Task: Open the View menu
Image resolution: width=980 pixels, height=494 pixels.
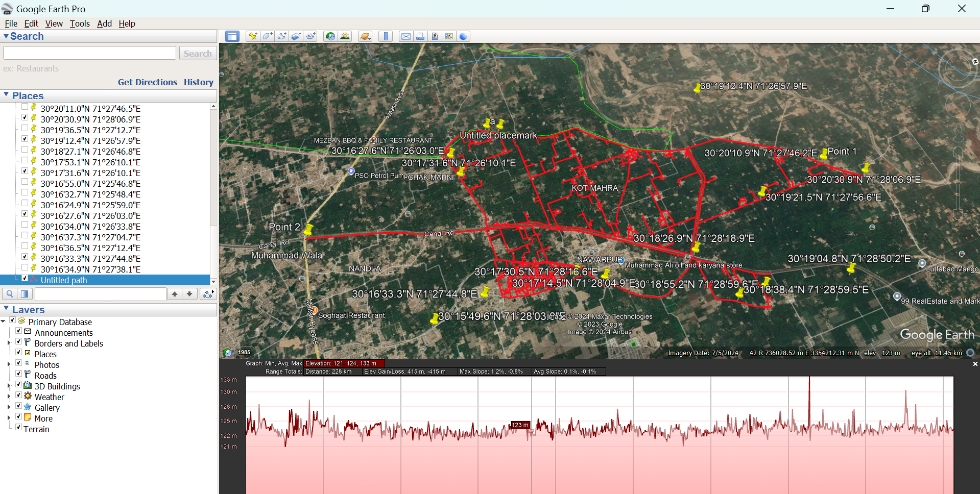Action: [54, 23]
